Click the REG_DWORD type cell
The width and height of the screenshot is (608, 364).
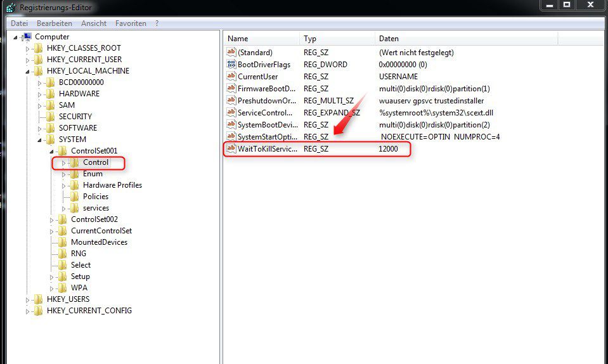tap(325, 64)
